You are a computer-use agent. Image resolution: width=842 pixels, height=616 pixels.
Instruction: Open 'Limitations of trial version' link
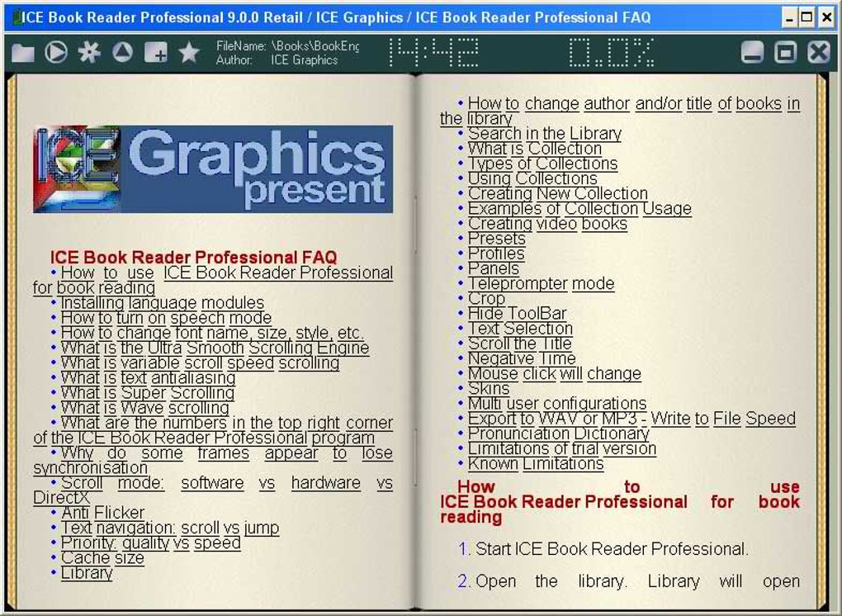pos(562,449)
